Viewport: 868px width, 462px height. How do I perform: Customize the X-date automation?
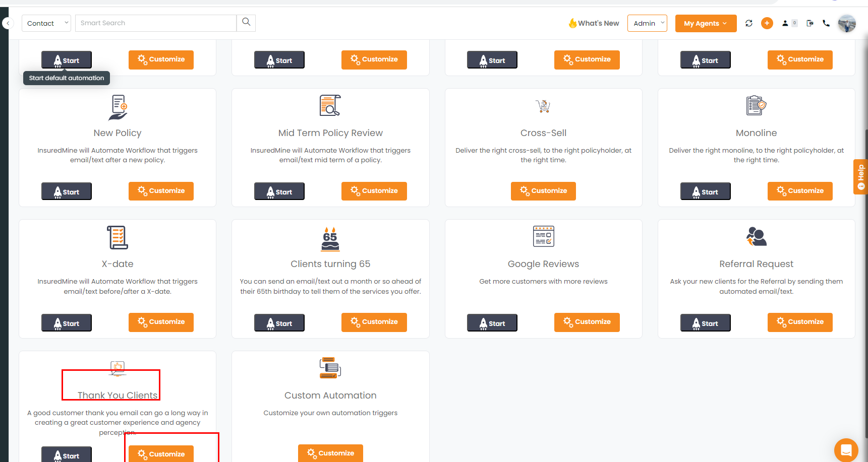pyautogui.click(x=161, y=322)
